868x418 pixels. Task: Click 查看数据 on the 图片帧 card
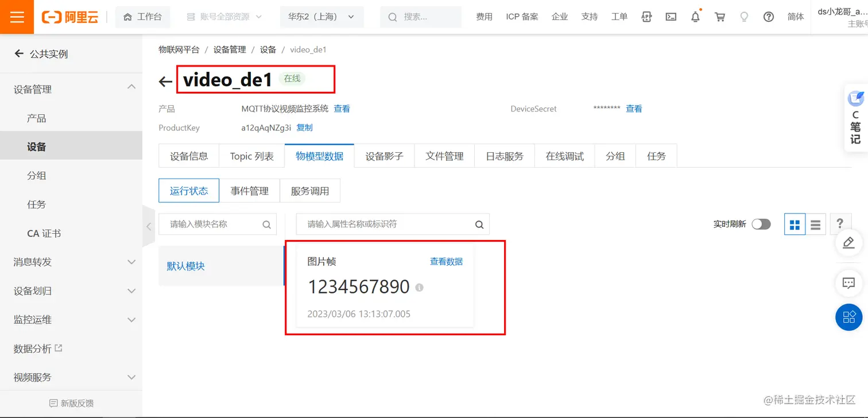(x=447, y=261)
